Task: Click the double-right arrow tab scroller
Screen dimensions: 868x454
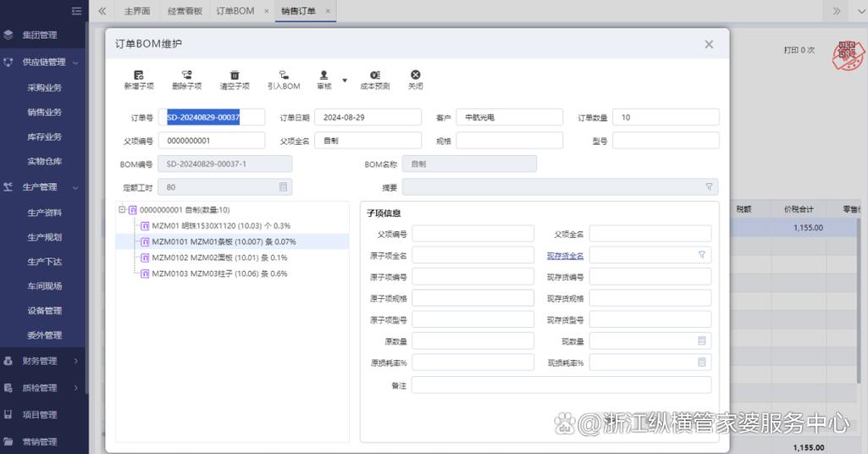Action: pyautogui.click(x=836, y=10)
